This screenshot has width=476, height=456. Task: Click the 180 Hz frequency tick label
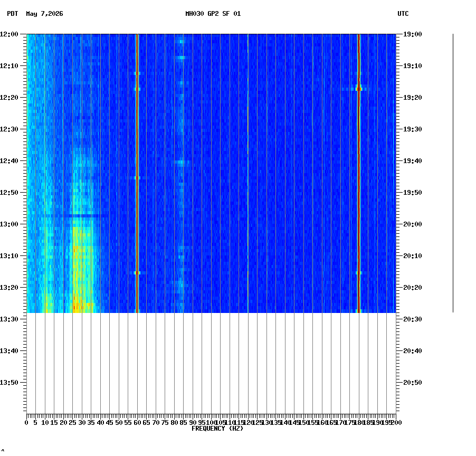click(359, 423)
